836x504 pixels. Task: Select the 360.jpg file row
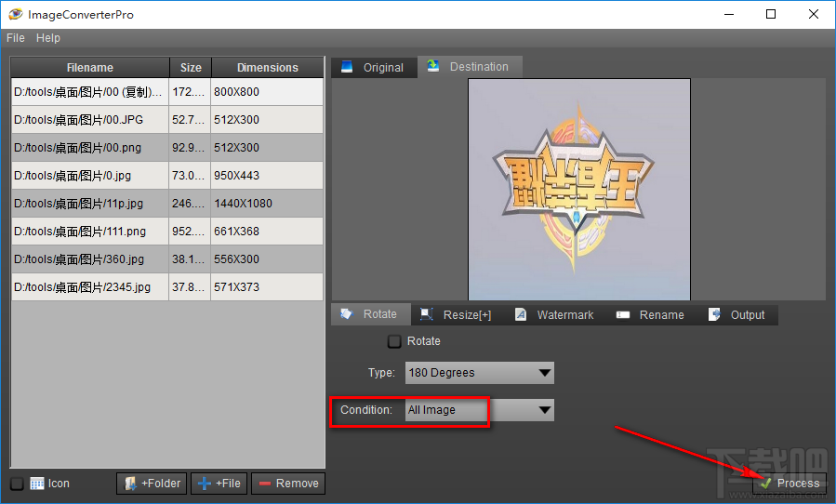pyautogui.click(x=167, y=259)
